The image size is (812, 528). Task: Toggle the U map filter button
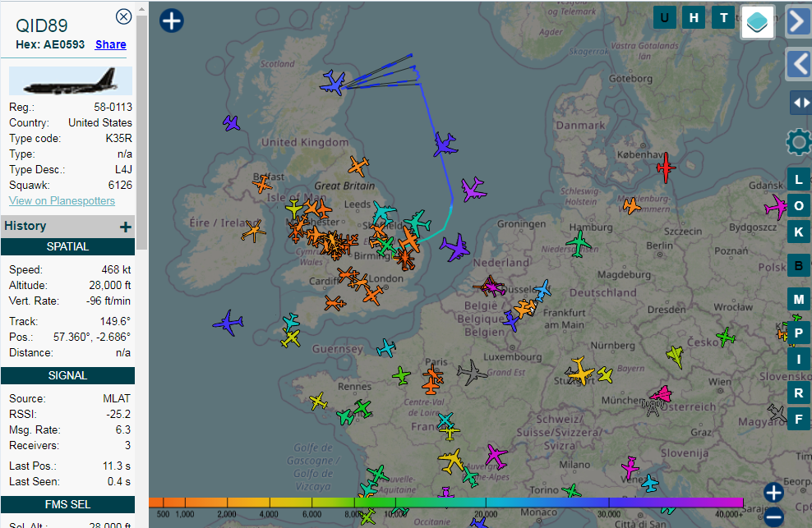tap(665, 18)
